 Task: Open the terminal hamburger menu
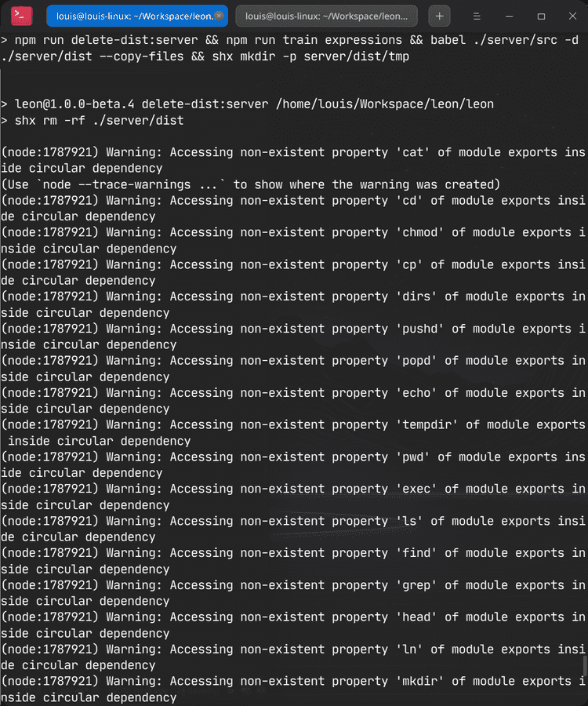pos(477,16)
